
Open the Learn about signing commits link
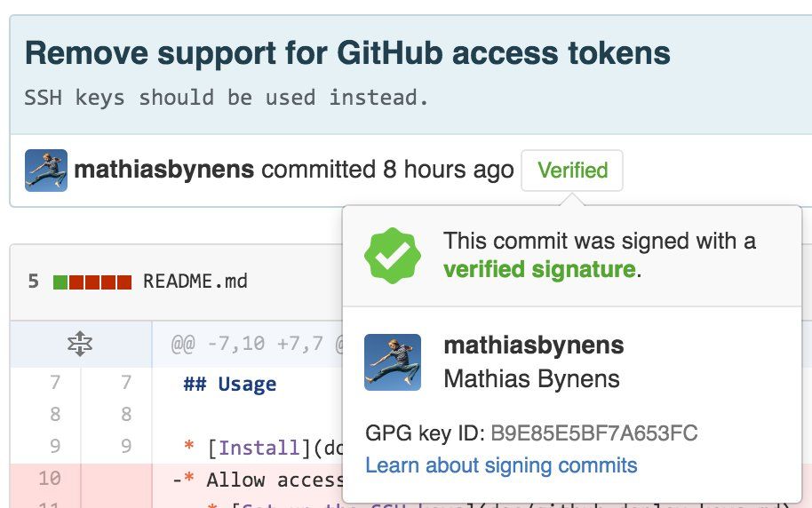501,465
